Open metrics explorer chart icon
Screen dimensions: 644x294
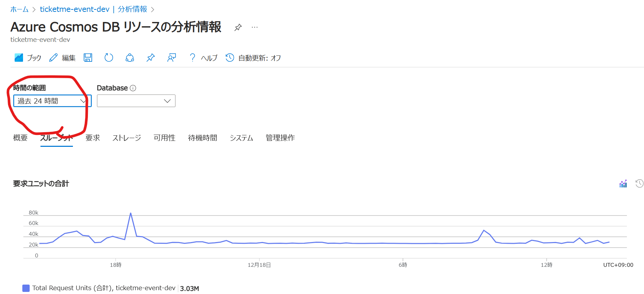(623, 183)
